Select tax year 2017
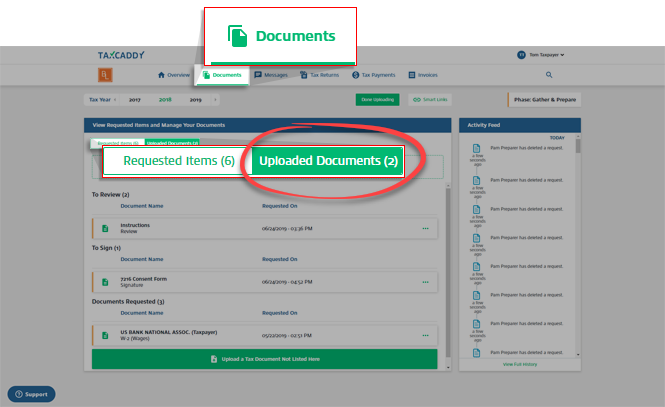Screen dimensions: 665x407 pyautogui.click(x=135, y=100)
